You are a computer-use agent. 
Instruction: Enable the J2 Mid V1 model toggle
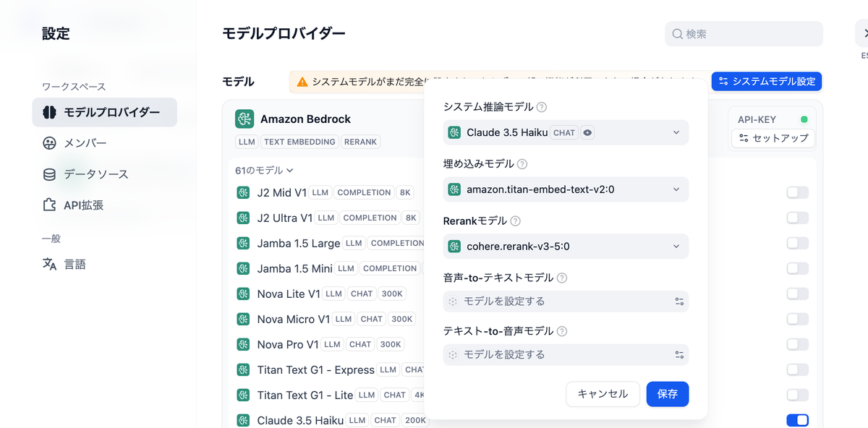point(797,192)
